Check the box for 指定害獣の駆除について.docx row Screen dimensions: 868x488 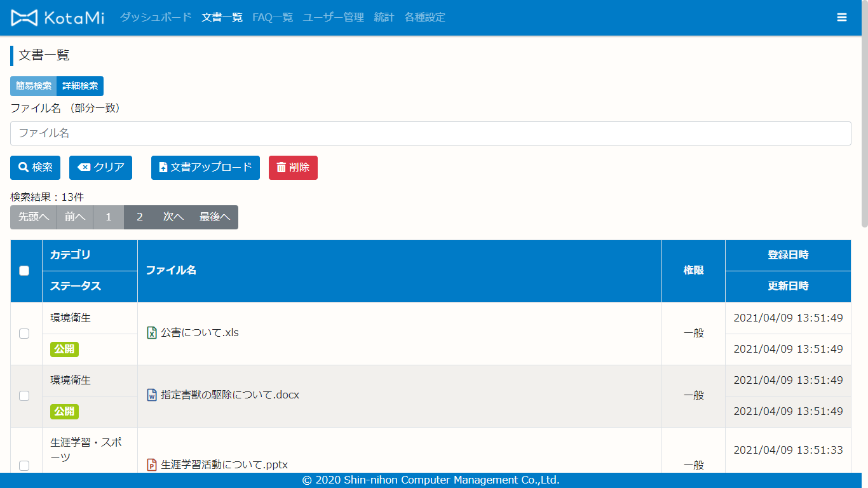coord(24,396)
